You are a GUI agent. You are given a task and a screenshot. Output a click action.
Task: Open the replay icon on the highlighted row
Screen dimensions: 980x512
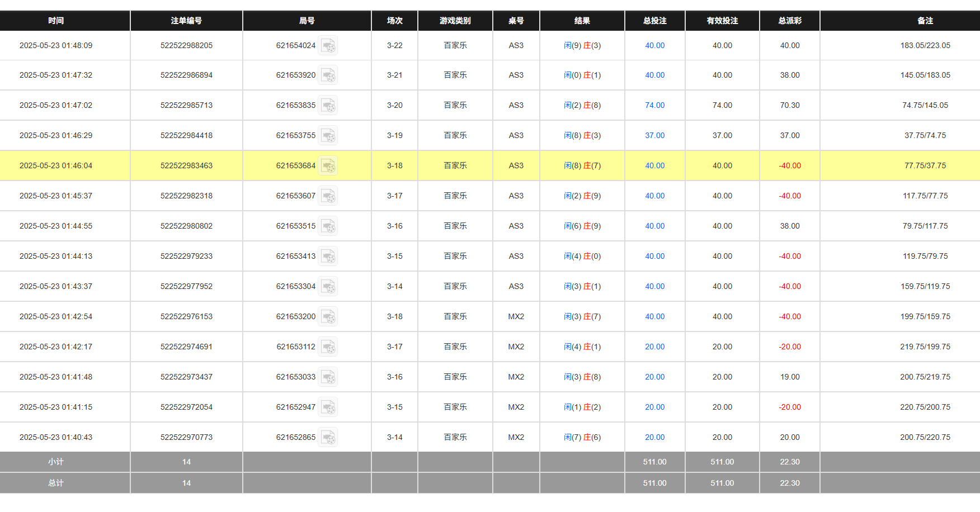[329, 165]
